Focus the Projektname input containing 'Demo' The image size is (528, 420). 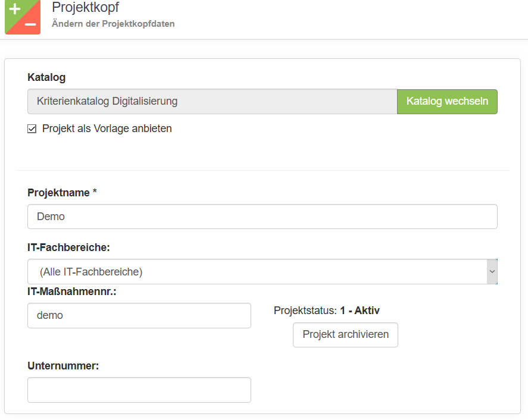[x=262, y=217]
